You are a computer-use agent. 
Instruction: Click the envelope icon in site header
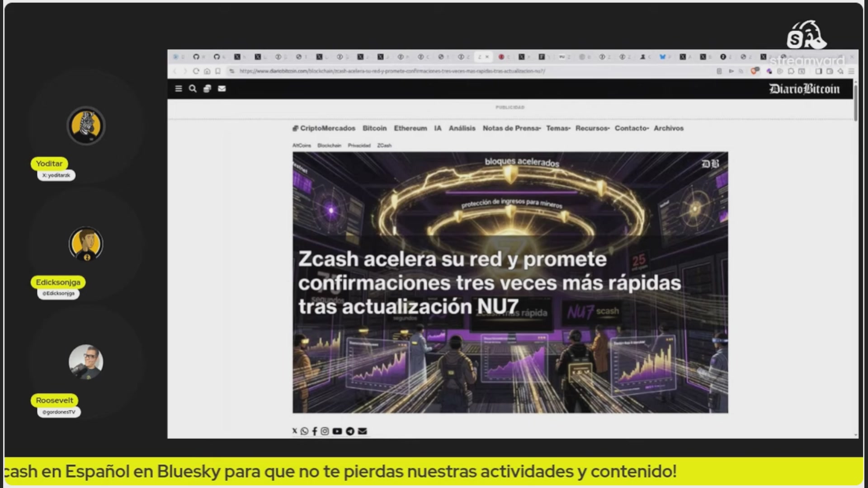[x=222, y=89]
